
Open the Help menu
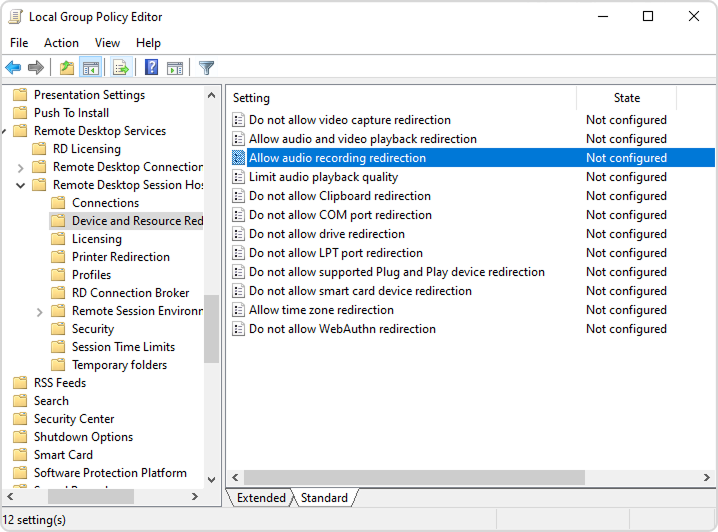tap(148, 43)
